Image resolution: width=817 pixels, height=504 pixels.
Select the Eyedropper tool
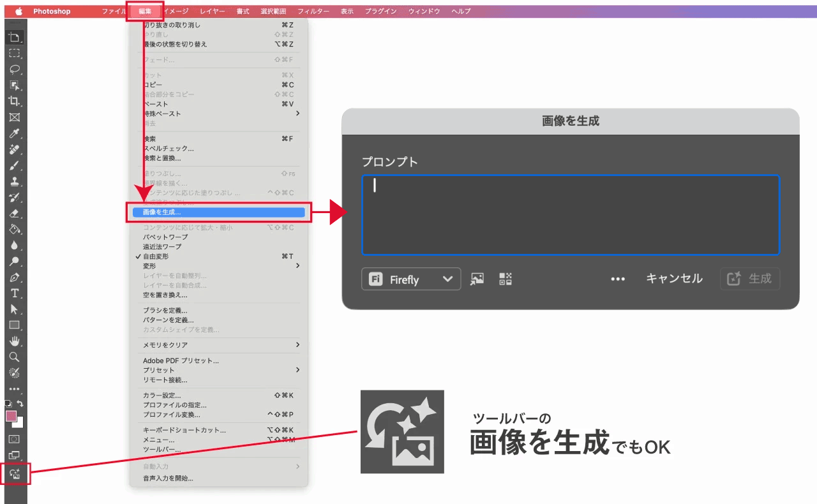pos(15,133)
